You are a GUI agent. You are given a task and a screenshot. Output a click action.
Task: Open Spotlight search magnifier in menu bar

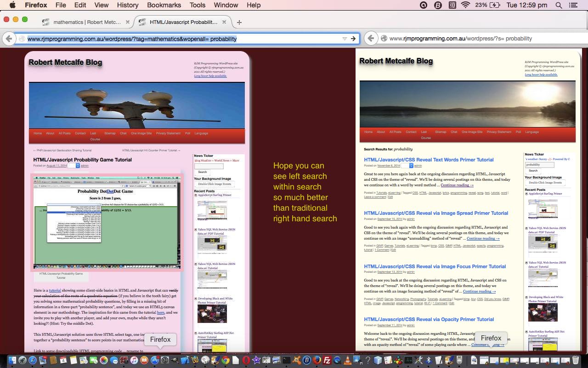click(x=559, y=5)
